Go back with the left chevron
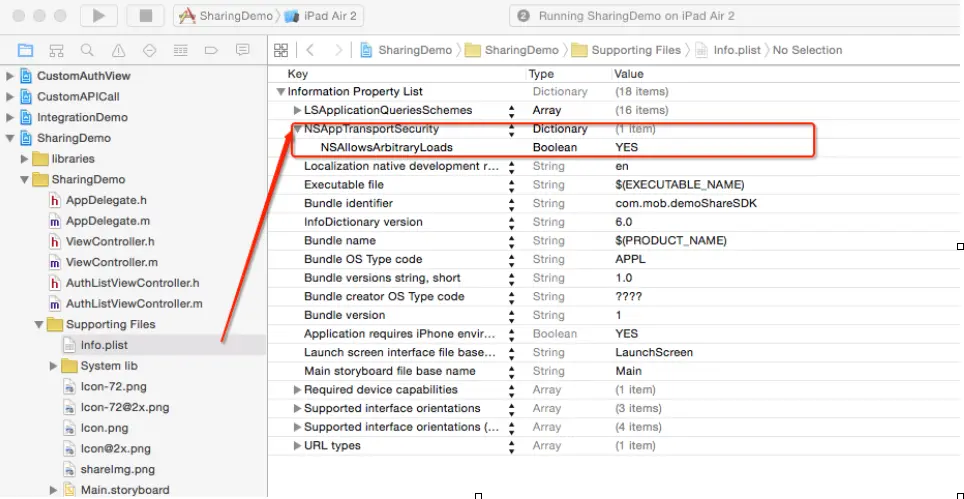This screenshot has height=499, width=964. [310, 50]
